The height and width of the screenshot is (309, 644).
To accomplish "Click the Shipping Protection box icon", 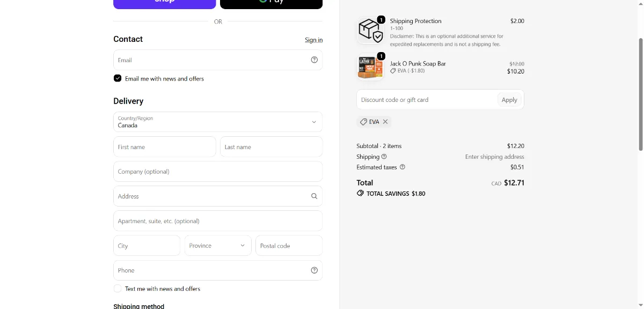I will [370, 31].
